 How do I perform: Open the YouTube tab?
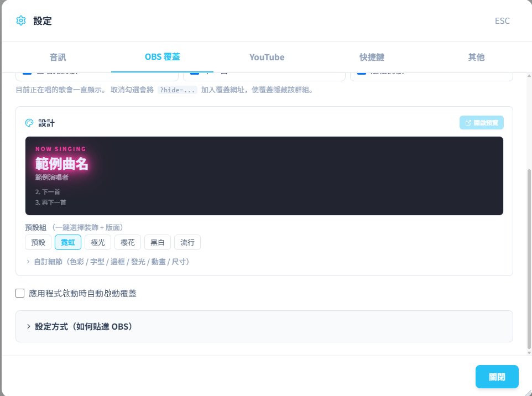tap(267, 57)
